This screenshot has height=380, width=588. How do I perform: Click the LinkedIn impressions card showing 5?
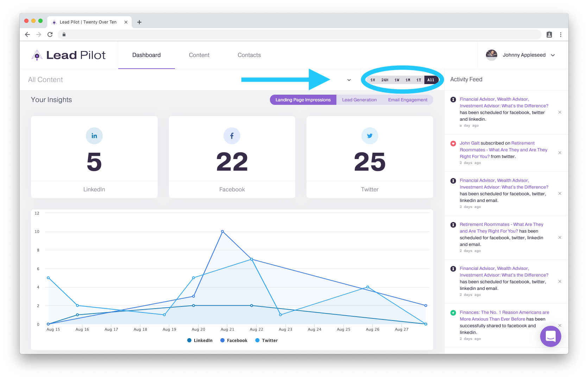94,157
